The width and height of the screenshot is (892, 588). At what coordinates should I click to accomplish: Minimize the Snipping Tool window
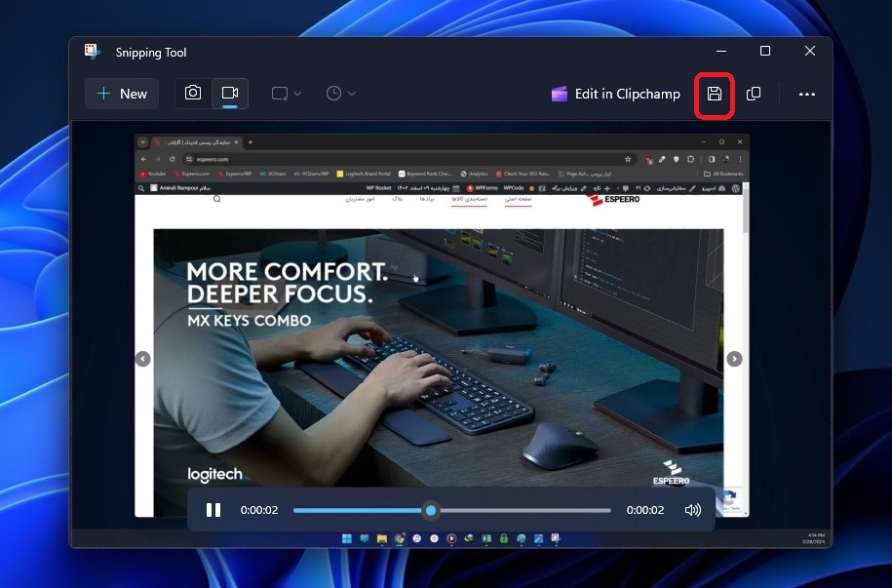(721, 52)
